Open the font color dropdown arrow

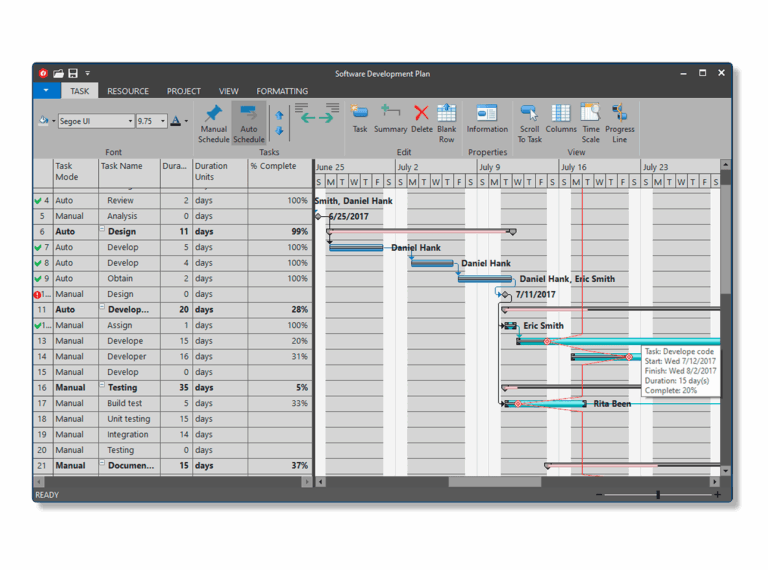[186, 121]
